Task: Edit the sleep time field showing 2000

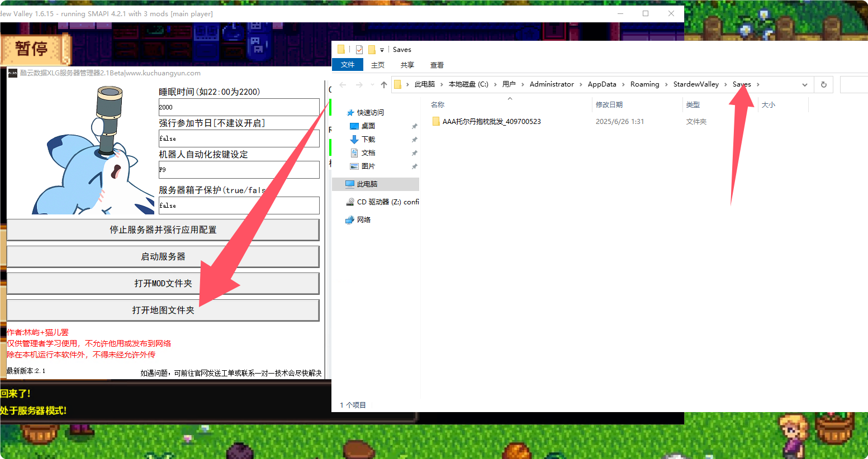Action: tap(239, 107)
